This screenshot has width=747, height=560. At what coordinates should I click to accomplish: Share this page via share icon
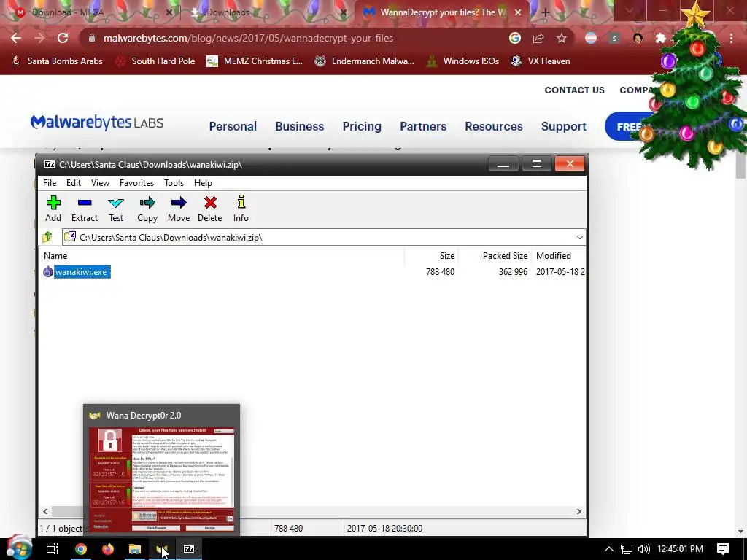tap(538, 38)
